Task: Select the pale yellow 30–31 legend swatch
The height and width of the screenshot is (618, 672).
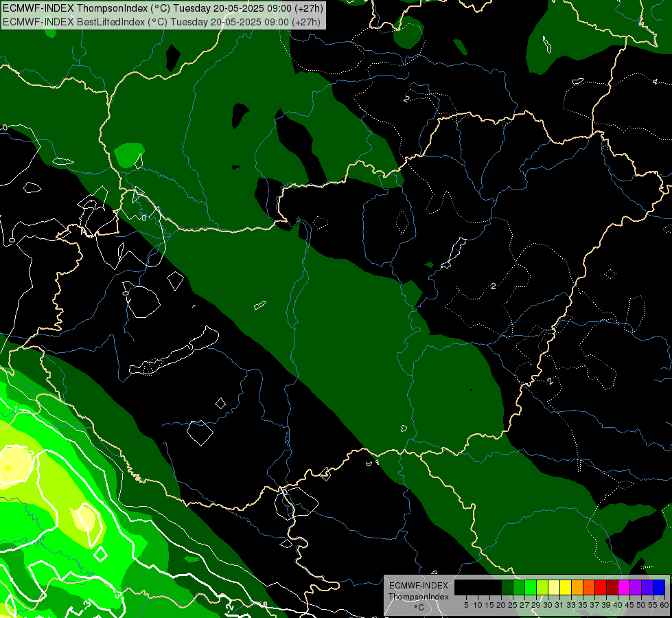Action: pos(554,587)
